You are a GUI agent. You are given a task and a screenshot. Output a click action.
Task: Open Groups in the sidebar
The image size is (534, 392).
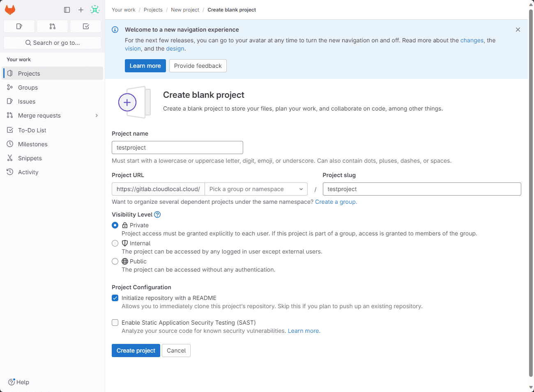28,88
